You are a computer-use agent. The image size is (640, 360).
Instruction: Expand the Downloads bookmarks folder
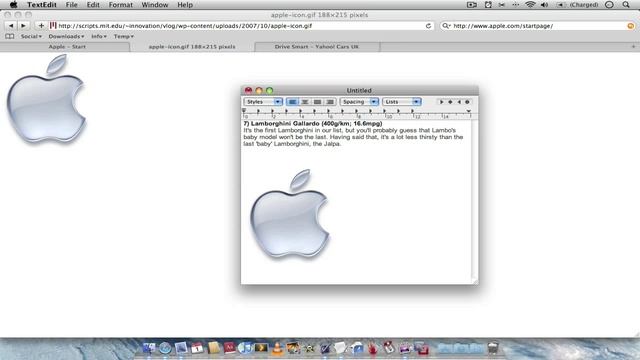(66, 36)
